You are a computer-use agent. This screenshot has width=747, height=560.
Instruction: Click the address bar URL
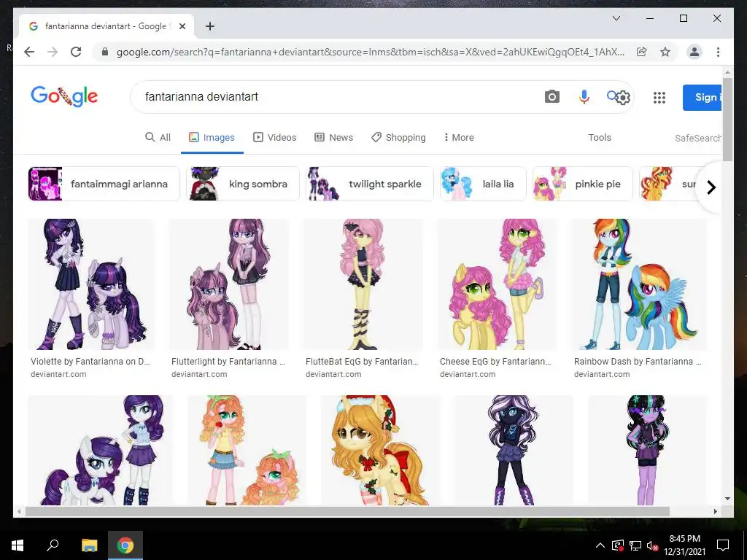coord(370,52)
